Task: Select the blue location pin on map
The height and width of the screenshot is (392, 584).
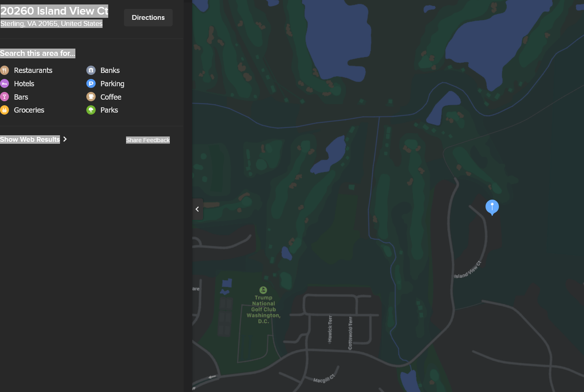Action: (x=492, y=207)
